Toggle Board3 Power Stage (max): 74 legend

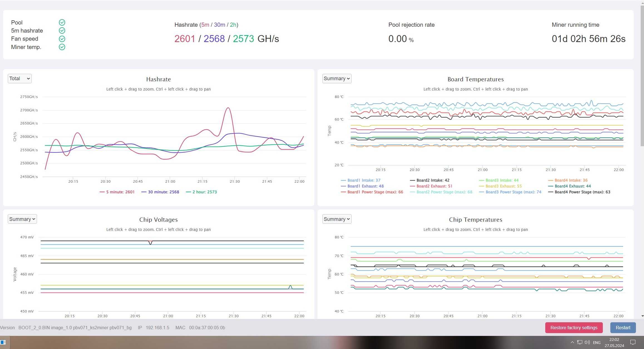click(510, 192)
